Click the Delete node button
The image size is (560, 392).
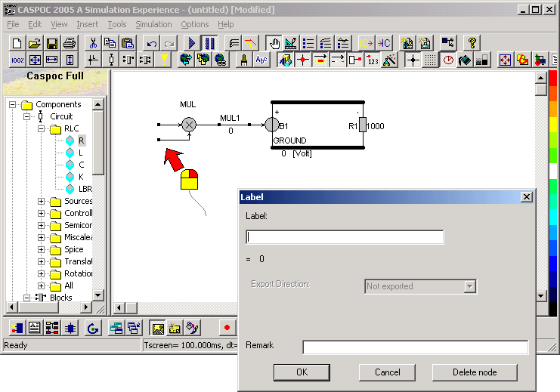pyautogui.click(x=475, y=372)
